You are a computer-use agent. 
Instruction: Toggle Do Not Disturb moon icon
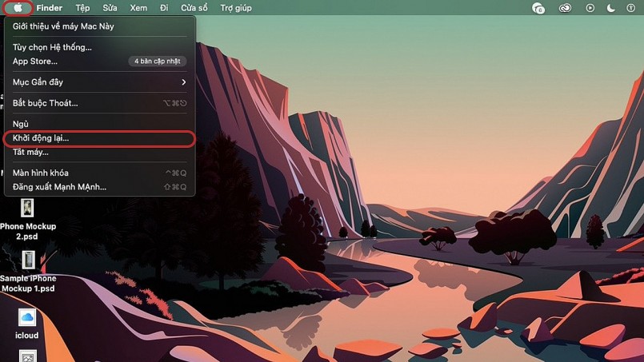coord(611,8)
